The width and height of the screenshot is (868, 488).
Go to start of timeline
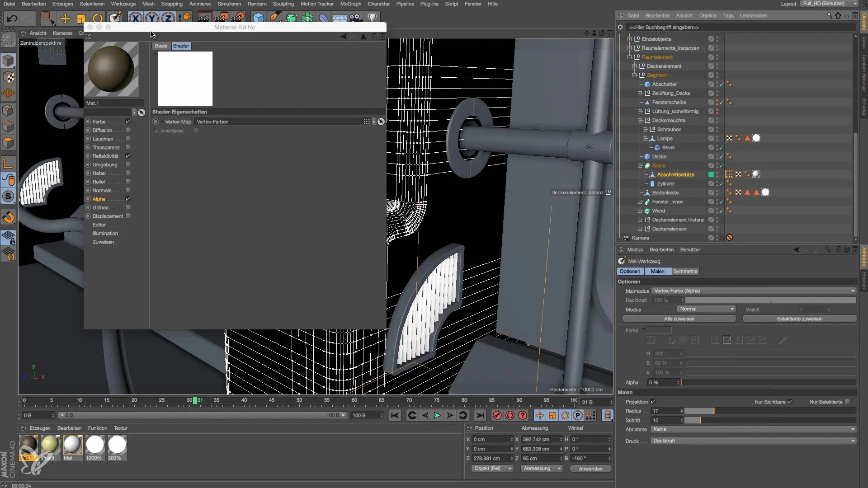point(395,415)
